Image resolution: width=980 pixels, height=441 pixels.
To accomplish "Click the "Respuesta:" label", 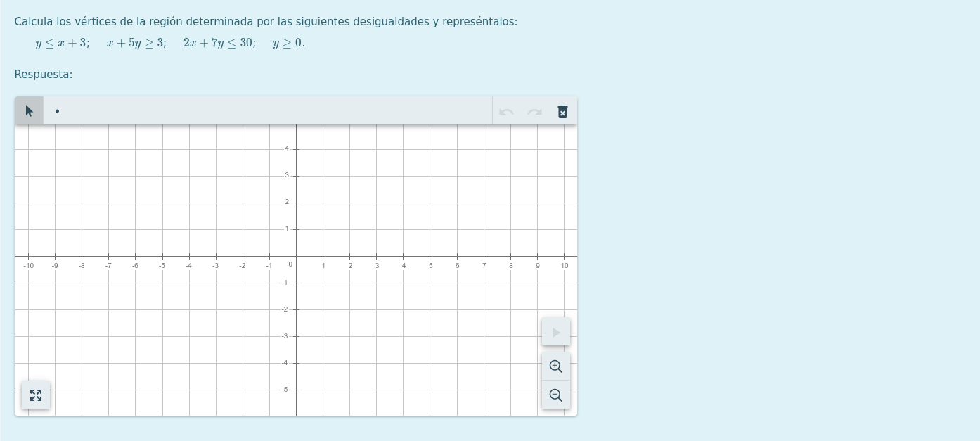I will [x=44, y=75].
